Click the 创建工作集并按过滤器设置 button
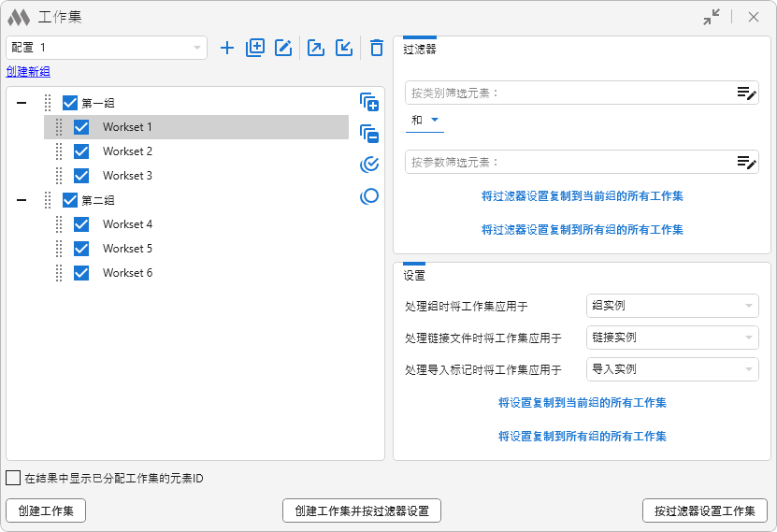Viewport: 777px width, 532px height. coord(361,510)
